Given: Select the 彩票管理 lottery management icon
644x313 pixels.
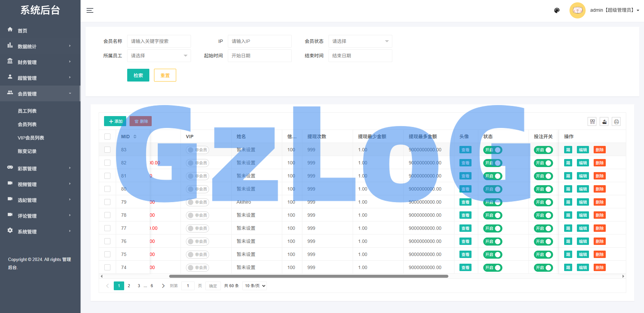Looking at the screenshot, I should coord(10,168).
